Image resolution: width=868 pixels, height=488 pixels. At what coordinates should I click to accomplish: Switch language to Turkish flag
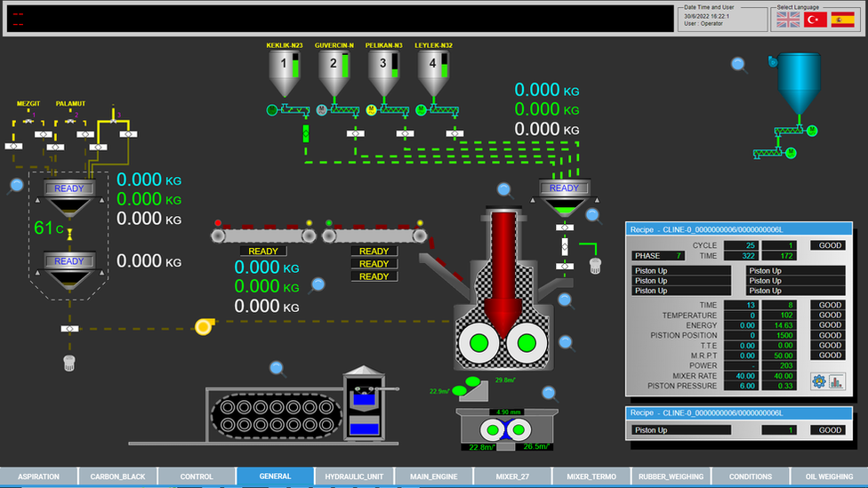pyautogui.click(x=815, y=20)
